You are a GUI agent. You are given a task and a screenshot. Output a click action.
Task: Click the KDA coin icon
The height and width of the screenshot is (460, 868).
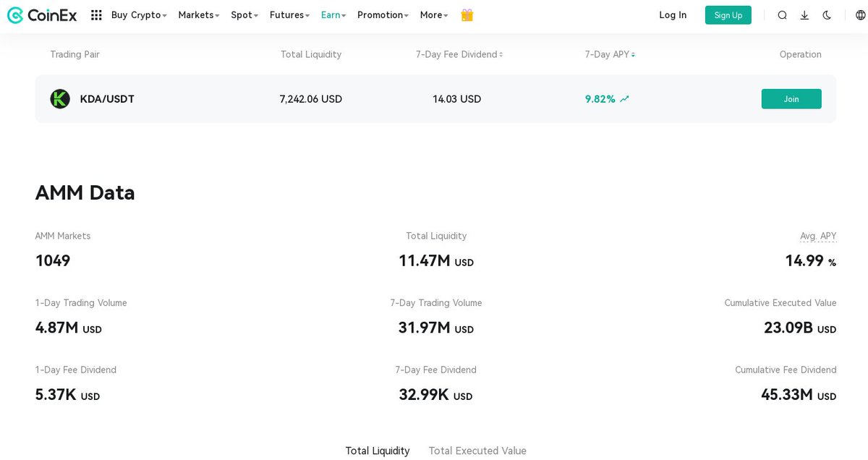point(60,99)
